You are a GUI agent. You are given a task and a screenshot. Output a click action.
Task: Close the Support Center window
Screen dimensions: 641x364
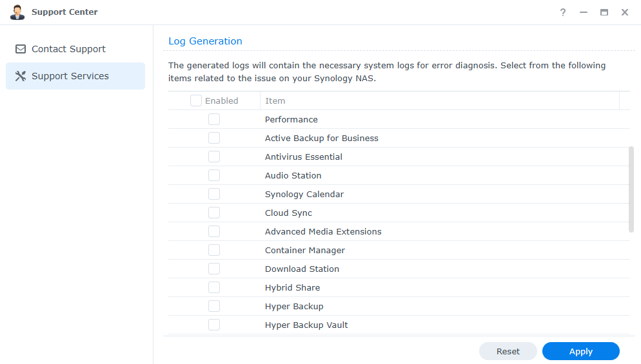625,12
